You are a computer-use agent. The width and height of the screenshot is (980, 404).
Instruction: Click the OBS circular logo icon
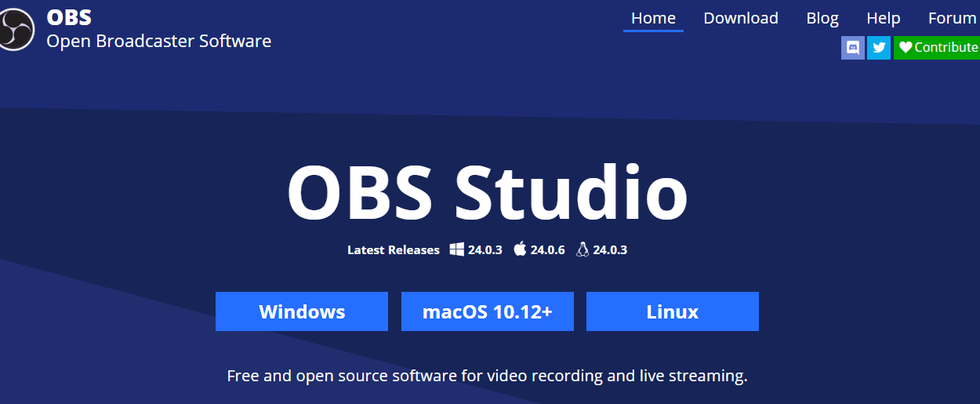(16, 29)
